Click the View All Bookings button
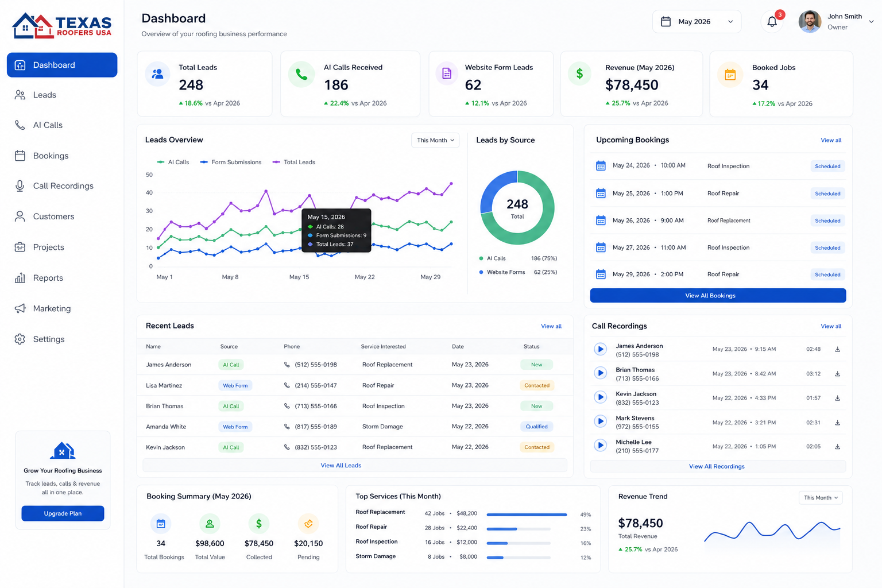This screenshot has height=588, width=882. 718,296
